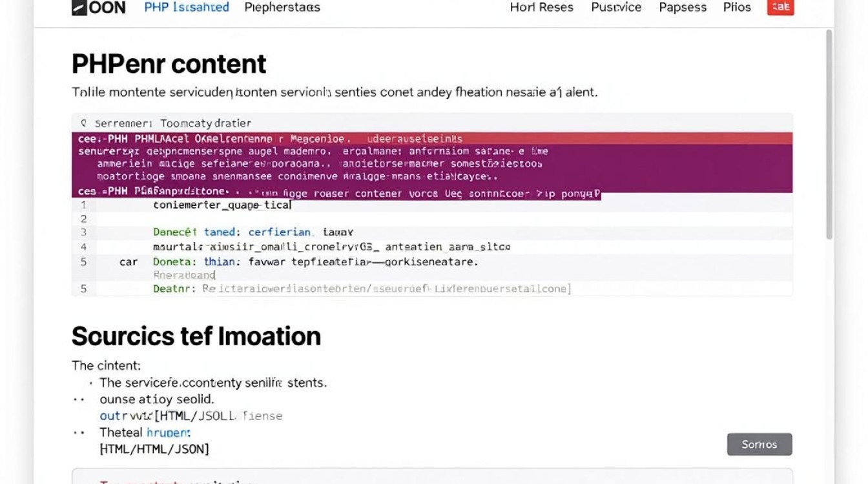The image size is (868, 484).
Task: Click the Theteal bullet text
Action: (121, 432)
